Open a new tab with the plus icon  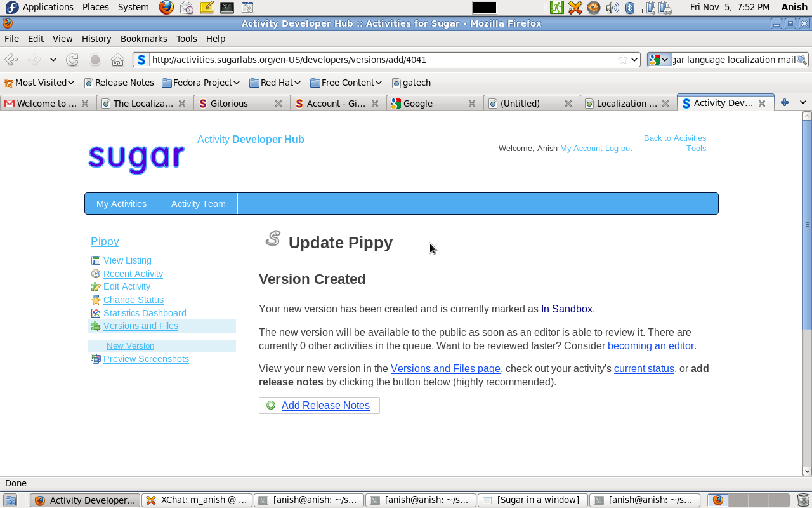click(785, 102)
